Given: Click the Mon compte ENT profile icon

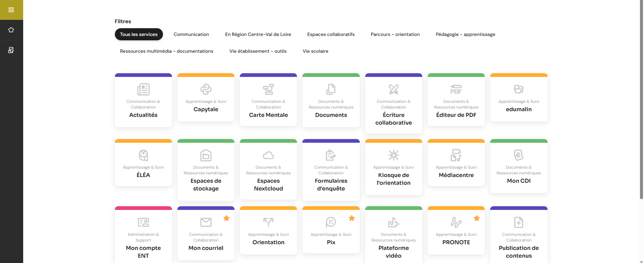Looking at the screenshot, I should pos(143,222).
